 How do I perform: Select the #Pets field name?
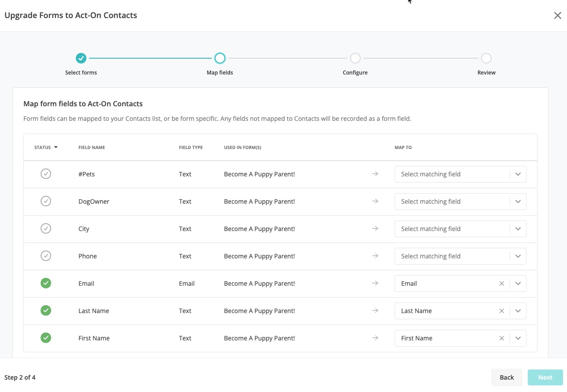pos(86,174)
